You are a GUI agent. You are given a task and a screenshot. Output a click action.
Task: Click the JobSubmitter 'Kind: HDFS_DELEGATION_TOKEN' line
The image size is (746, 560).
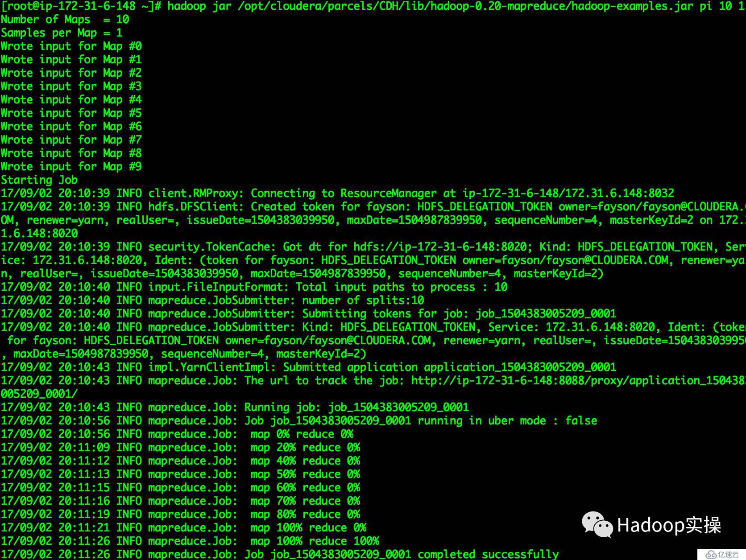[x=373, y=327]
